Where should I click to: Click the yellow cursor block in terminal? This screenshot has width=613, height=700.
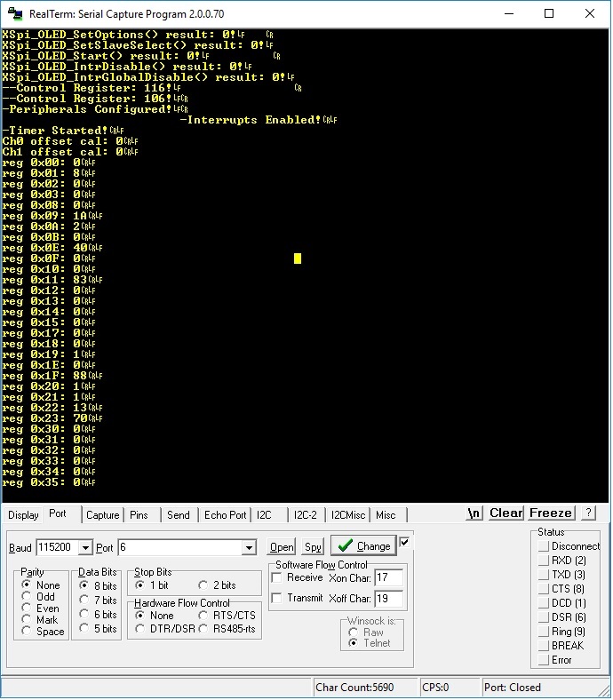click(x=298, y=259)
